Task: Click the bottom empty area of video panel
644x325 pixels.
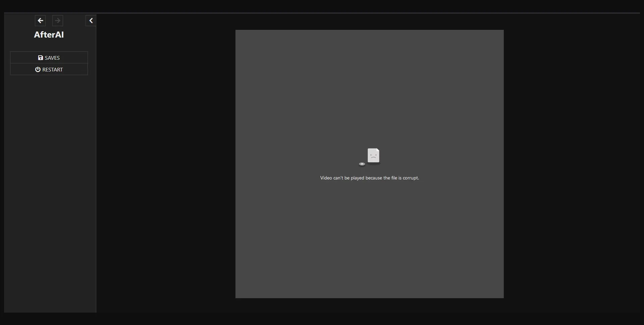Action: pos(369,262)
